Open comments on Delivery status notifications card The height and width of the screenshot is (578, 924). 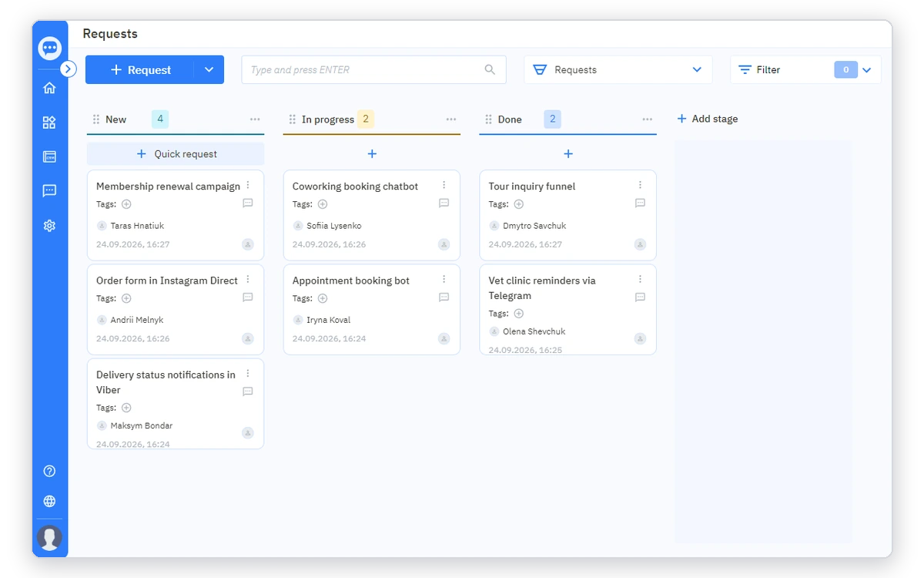tap(248, 391)
